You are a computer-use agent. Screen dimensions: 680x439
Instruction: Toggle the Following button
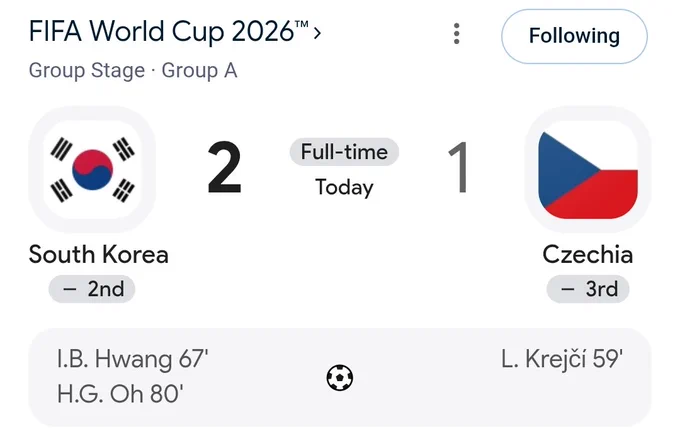point(574,36)
